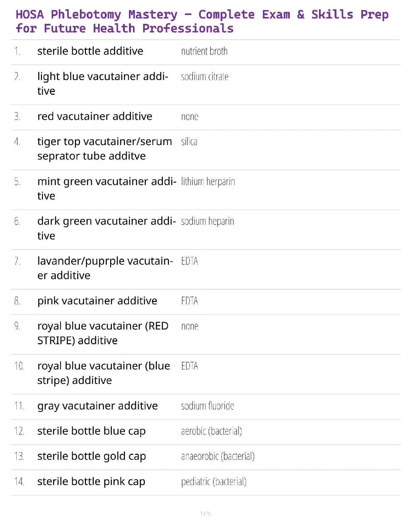Select the term "sterile bottle additive"

(90, 51)
